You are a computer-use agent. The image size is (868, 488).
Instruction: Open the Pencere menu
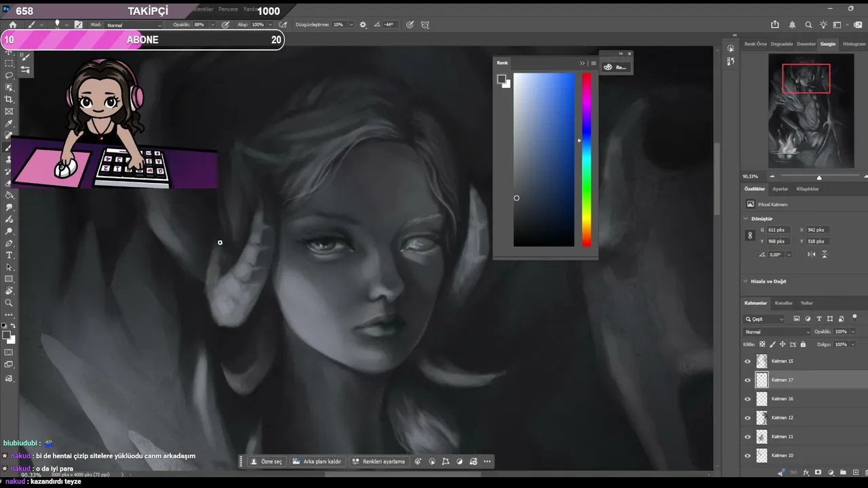click(228, 9)
